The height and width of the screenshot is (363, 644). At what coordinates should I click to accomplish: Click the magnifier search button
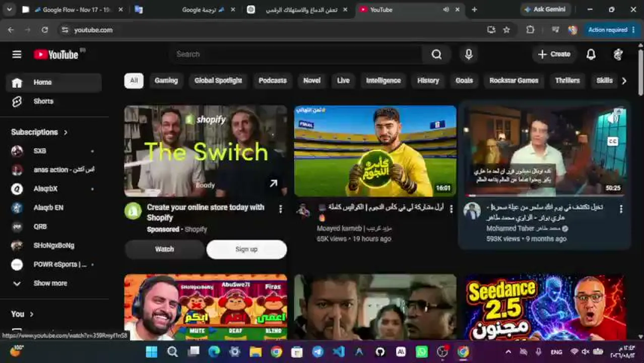pos(436,54)
